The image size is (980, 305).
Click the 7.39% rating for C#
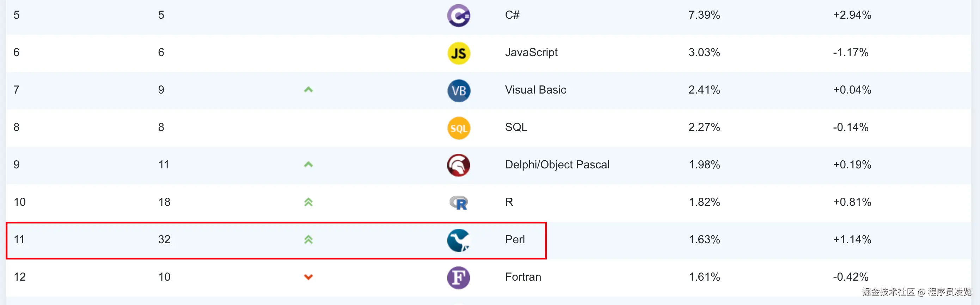point(704,15)
